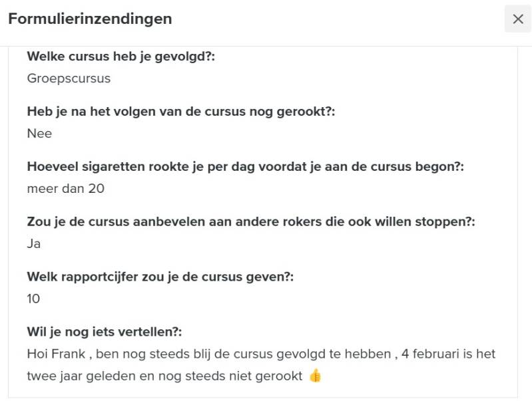This screenshot has width=532, height=401.
Task: Click the rating answer '10'
Action: (x=33, y=299)
